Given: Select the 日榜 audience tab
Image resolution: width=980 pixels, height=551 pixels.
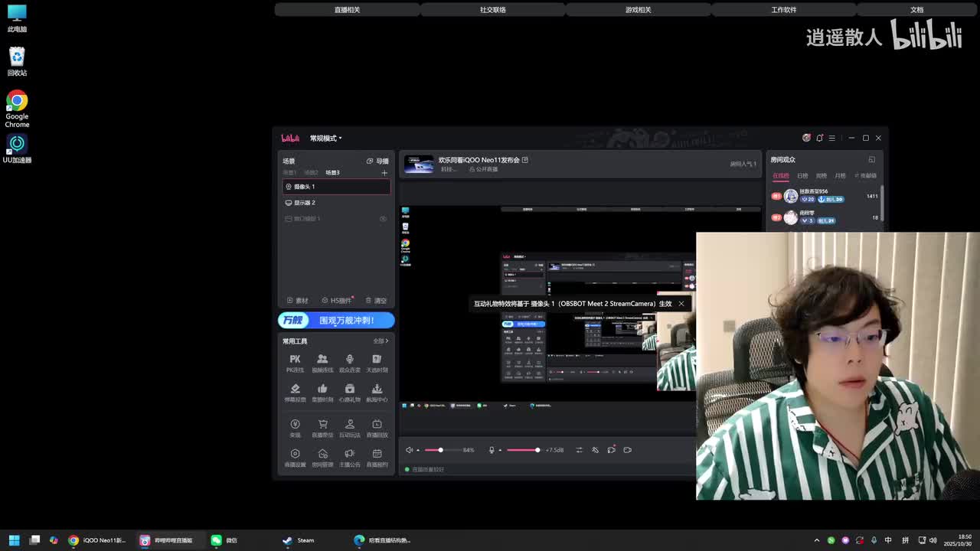Looking at the screenshot, I should click(x=802, y=176).
